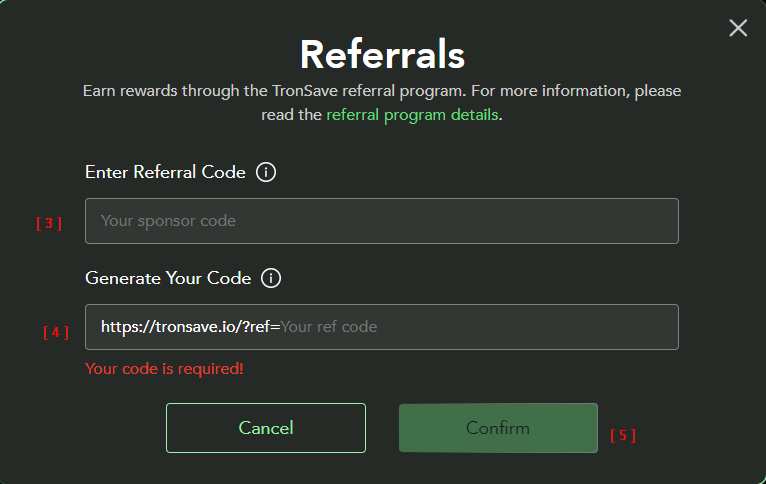Image resolution: width=766 pixels, height=484 pixels.
Task: Click 'For more information' in the description
Action: (x=558, y=91)
